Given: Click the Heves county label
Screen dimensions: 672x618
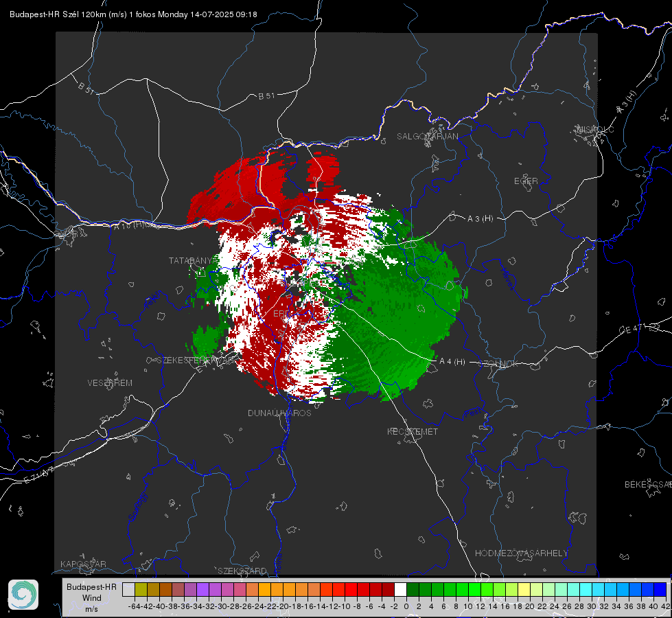Looking at the screenshot, I should (x=507, y=279).
